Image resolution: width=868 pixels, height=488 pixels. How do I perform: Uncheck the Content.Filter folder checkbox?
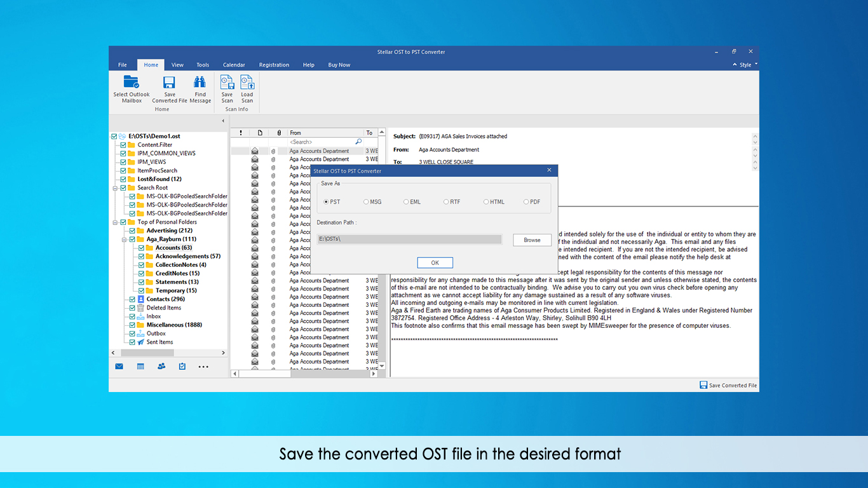[x=123, y=145]
